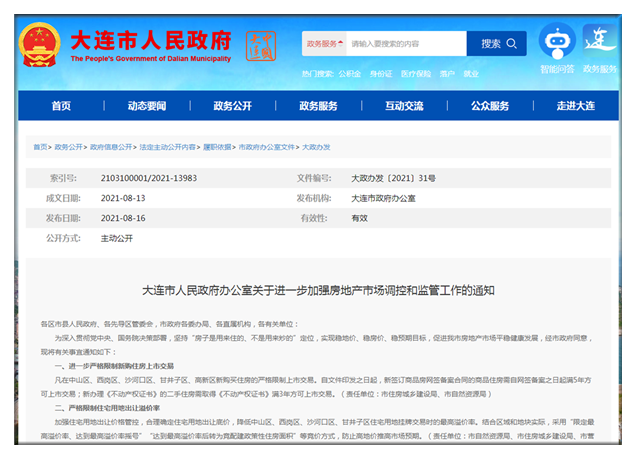Expand the 政务服务 search category dropdown
636x459 pixels.
[323, 44]
